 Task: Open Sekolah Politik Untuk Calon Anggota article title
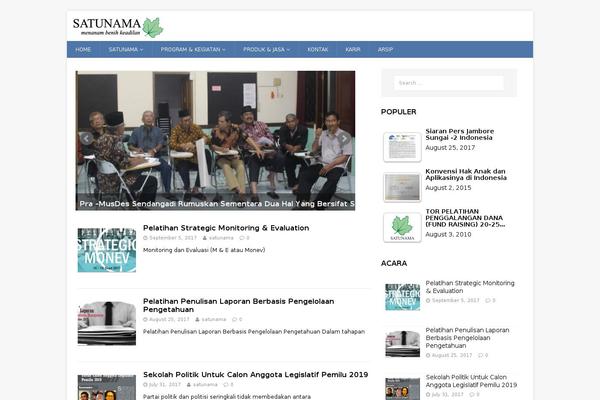(x=255, y=374)
